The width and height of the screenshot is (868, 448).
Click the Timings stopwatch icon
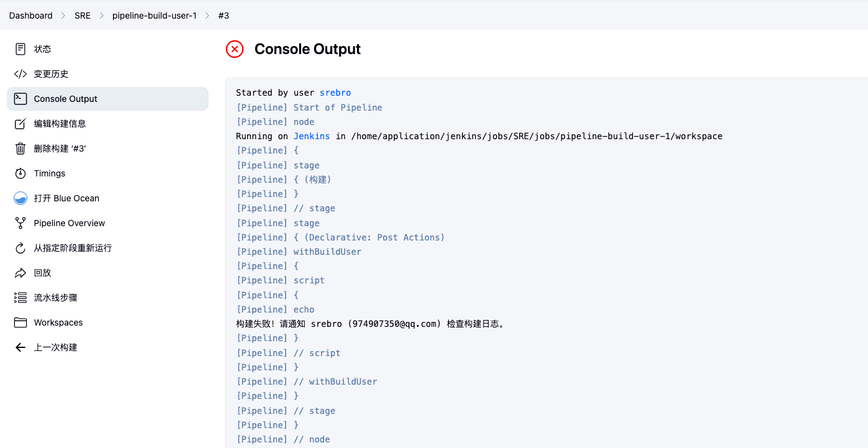[20, 173]
